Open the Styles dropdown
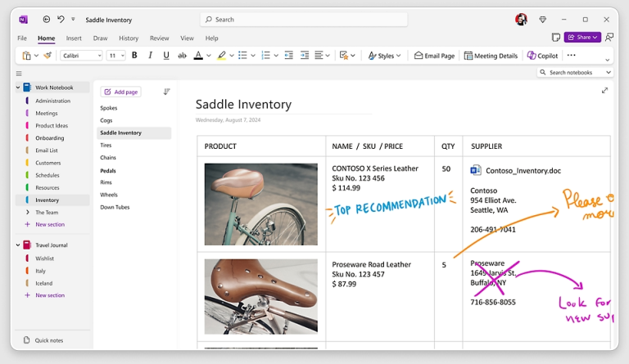This screenshot has height=364, width=629. pos(384,56)
